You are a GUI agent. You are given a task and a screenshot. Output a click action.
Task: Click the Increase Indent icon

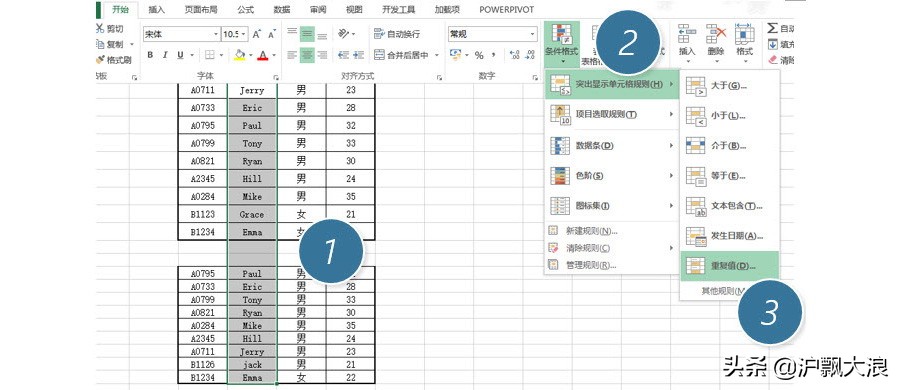pyautogui.click(x=358, y=55)
